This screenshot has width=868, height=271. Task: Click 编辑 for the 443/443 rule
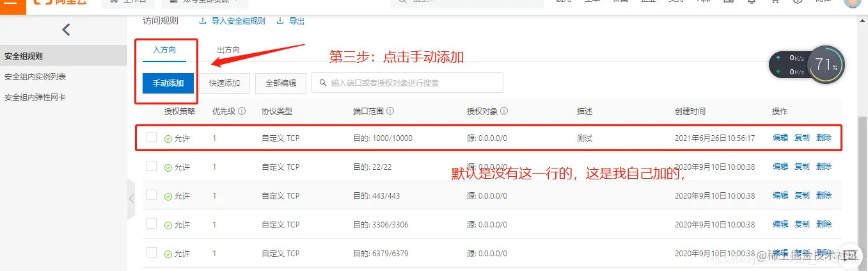[x=780, y=195]
